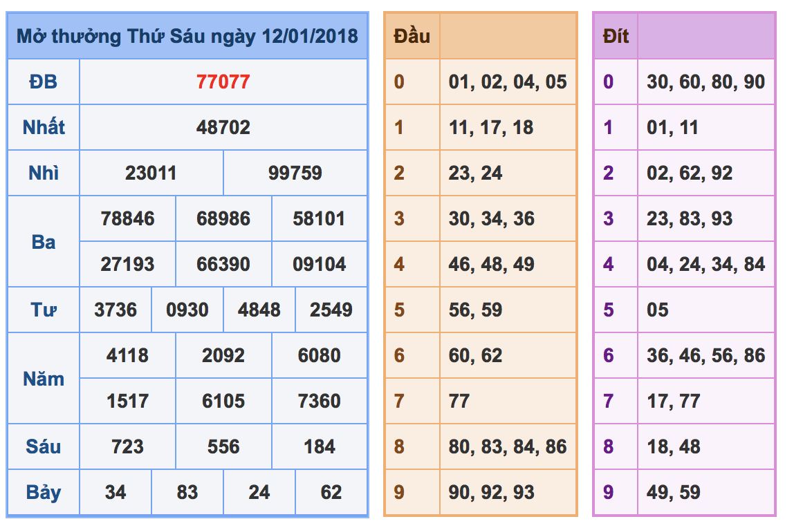Select Đầu row 8 values 80, 83, 84, 86
Viewport: 812px width, 528px height.
coord(508,446)
